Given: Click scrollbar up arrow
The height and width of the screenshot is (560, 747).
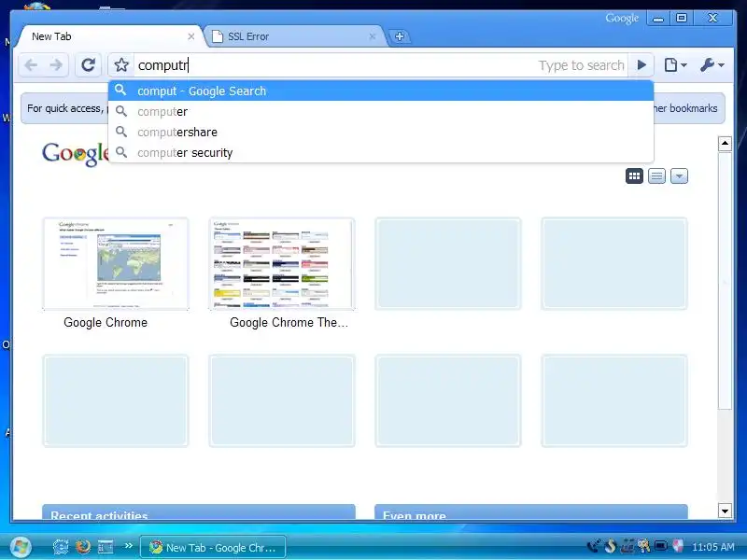Looking at the screenshot, I should (x=725, y=143).
